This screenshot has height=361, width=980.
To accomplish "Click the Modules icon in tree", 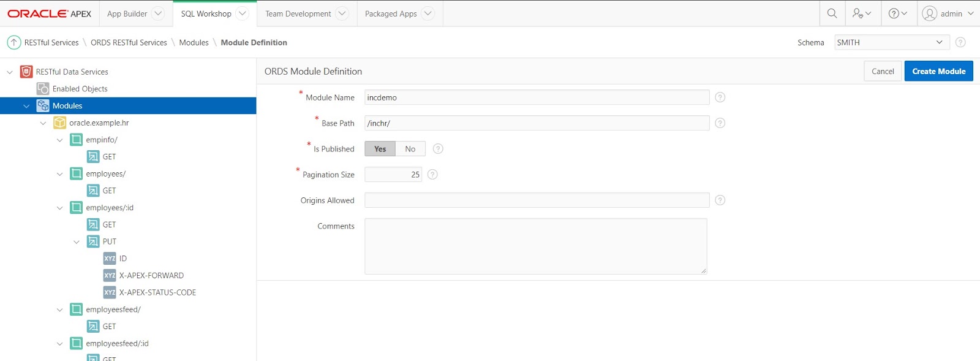I will click(x=43, y=105).
